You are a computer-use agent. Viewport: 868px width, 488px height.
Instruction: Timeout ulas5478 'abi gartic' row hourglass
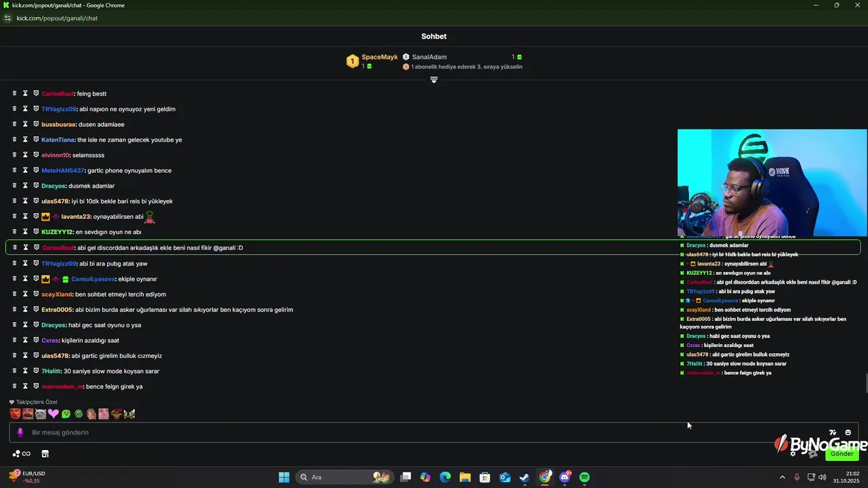click(x=25, y=356)
